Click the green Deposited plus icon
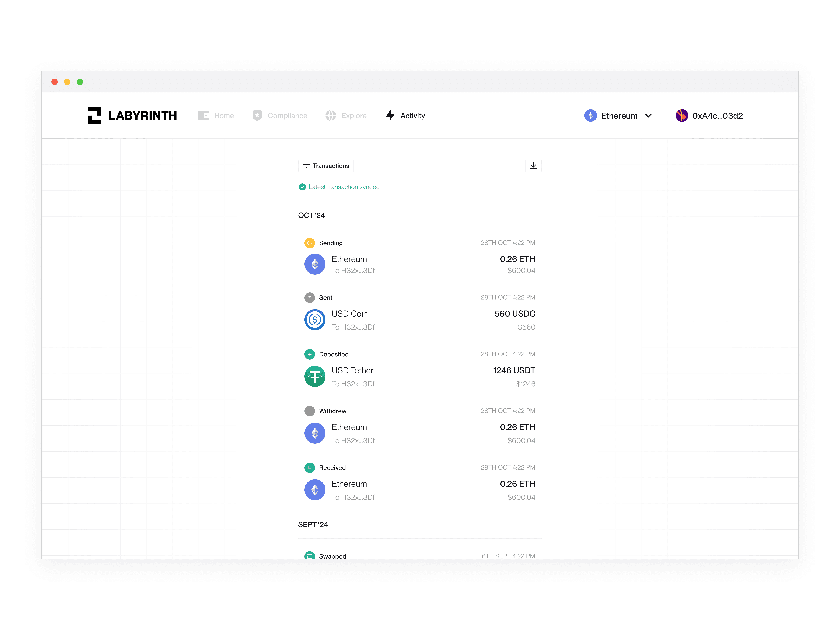Screen dimensions: 840x630 click(x=310, y=354)
